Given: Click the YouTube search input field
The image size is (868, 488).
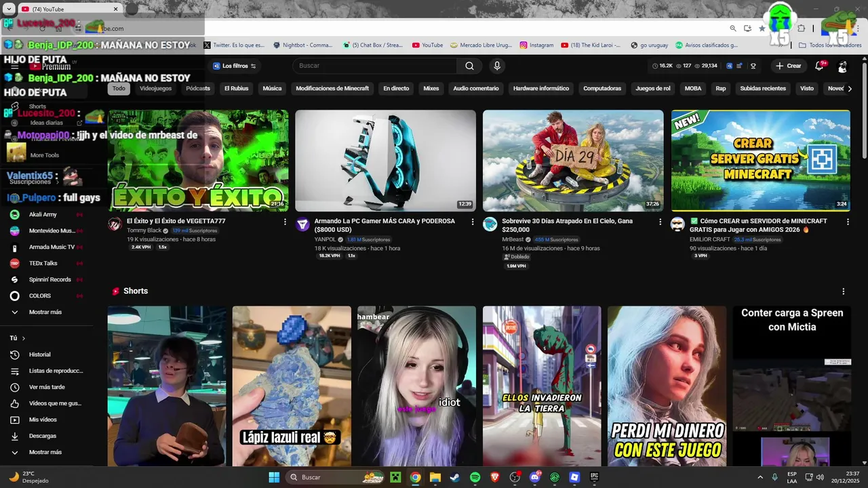Looking at the screenshot, I should [375, 66].
